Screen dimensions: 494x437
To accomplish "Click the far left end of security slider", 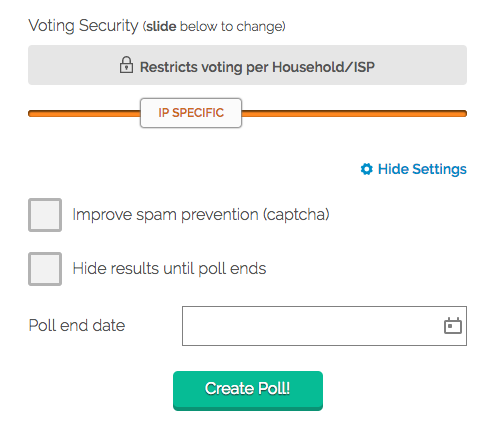I will coord(31,114).
